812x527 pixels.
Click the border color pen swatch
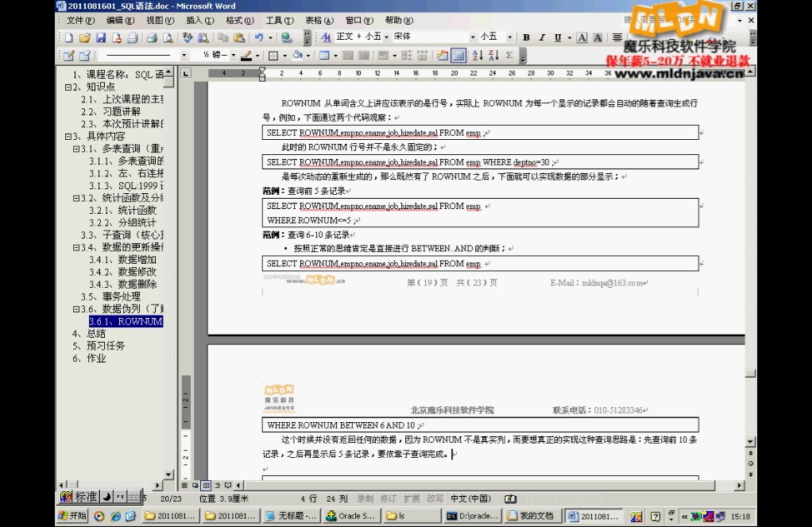point(246,56)
